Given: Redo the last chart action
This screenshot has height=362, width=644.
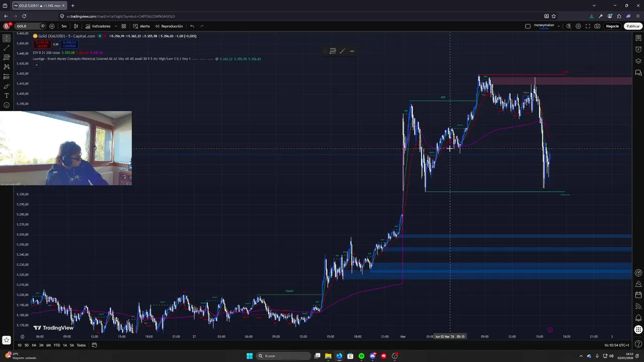Looking at the screenshot, I should pos(202,26).
